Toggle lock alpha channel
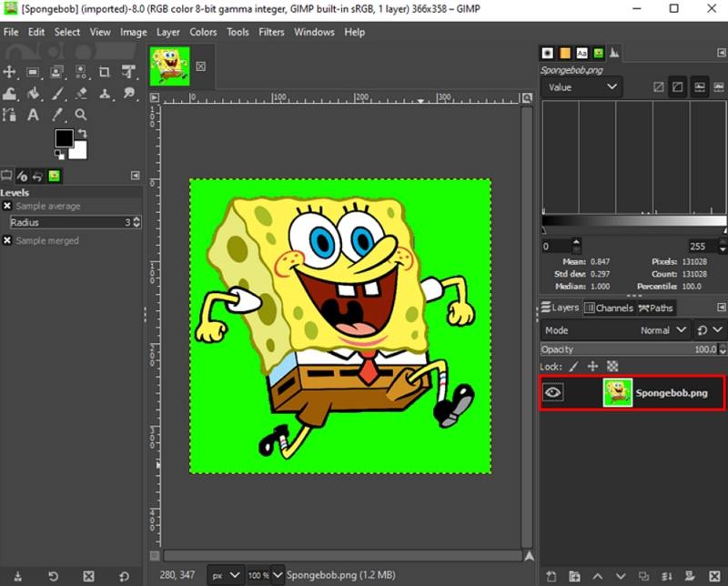Viewport: 728px width, 586px height. click(x=612, y=367)
